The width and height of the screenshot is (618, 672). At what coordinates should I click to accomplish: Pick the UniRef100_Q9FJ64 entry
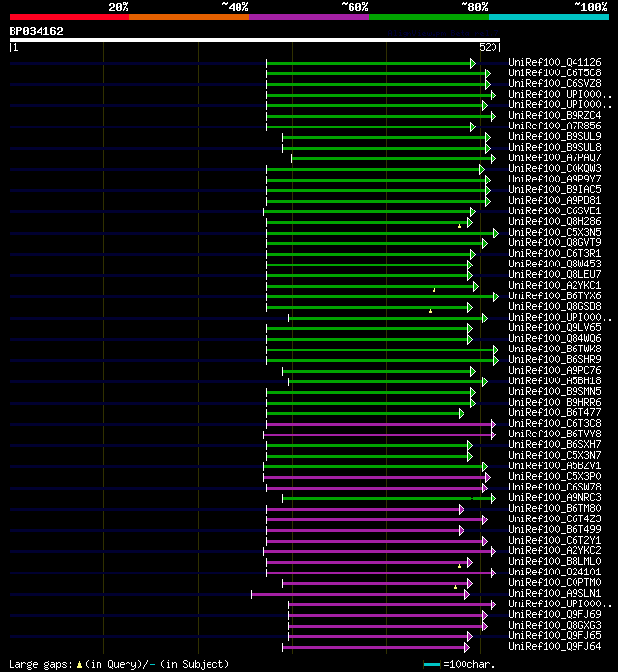554,646
